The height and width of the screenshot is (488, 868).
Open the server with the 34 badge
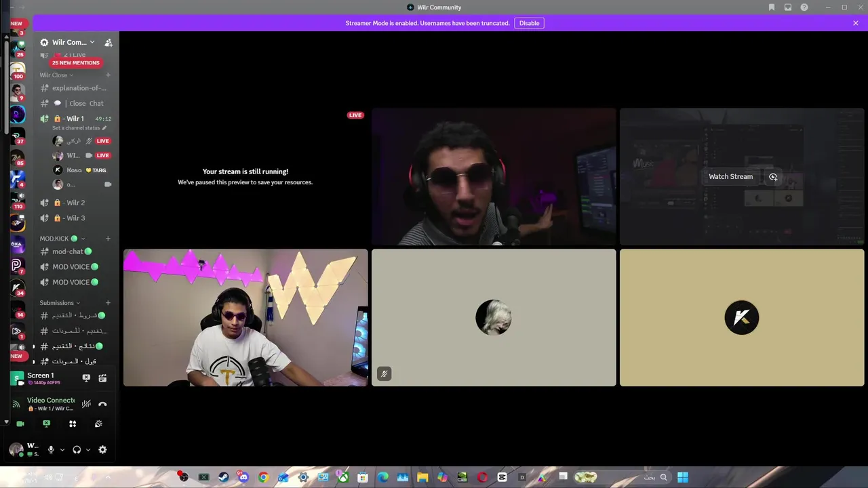click(x=18, y=288)
